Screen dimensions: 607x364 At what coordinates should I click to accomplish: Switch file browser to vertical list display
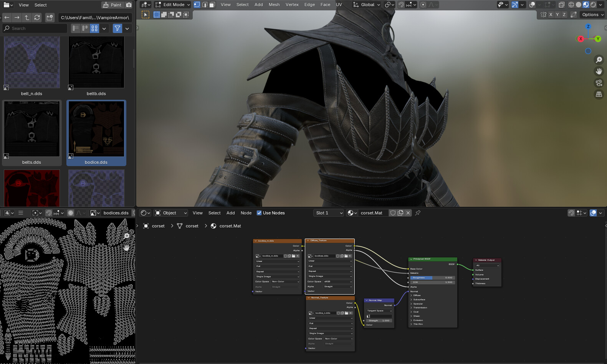[x=76, y=28]
